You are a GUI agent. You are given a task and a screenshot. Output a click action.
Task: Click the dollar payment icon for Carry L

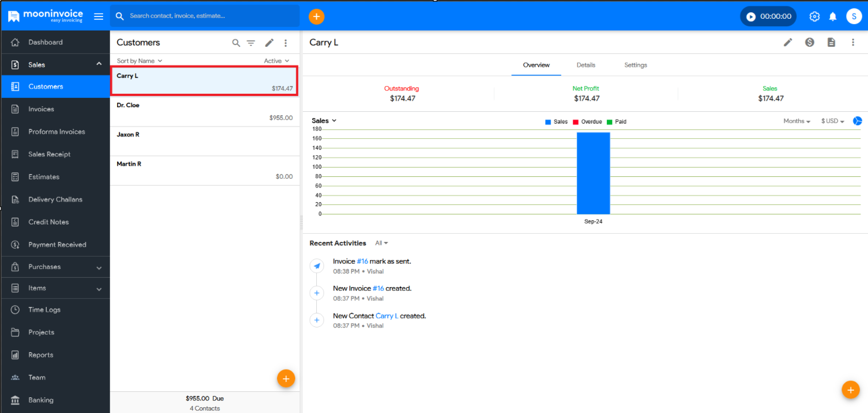click(x=809, y=42)
